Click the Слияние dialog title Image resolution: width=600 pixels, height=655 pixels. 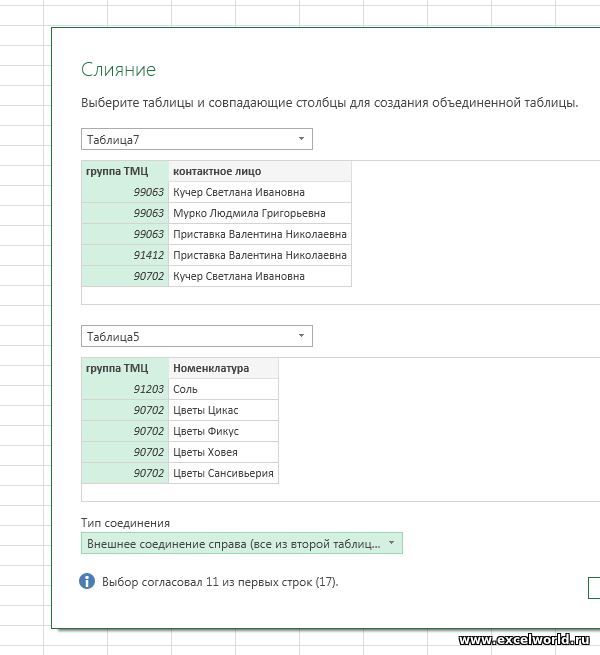click(x=118, y=69)
